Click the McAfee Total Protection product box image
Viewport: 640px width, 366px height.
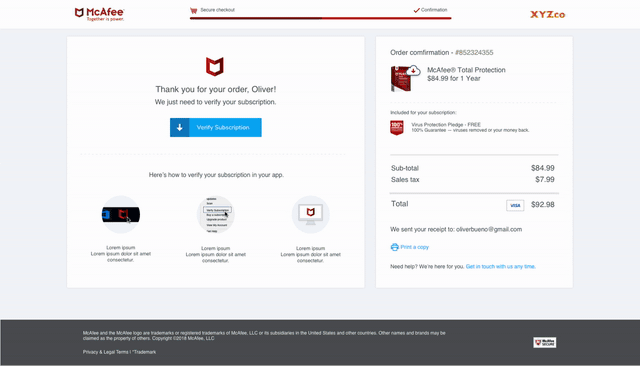405,78
